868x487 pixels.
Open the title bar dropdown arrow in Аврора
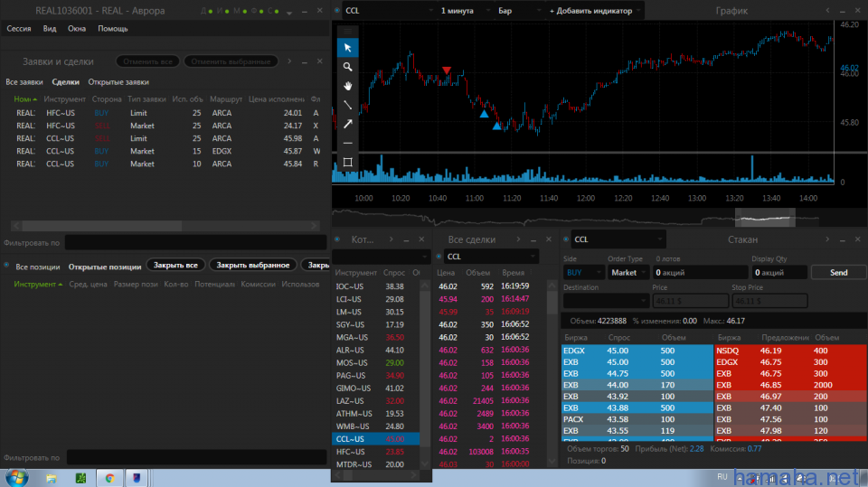[289, 12]
